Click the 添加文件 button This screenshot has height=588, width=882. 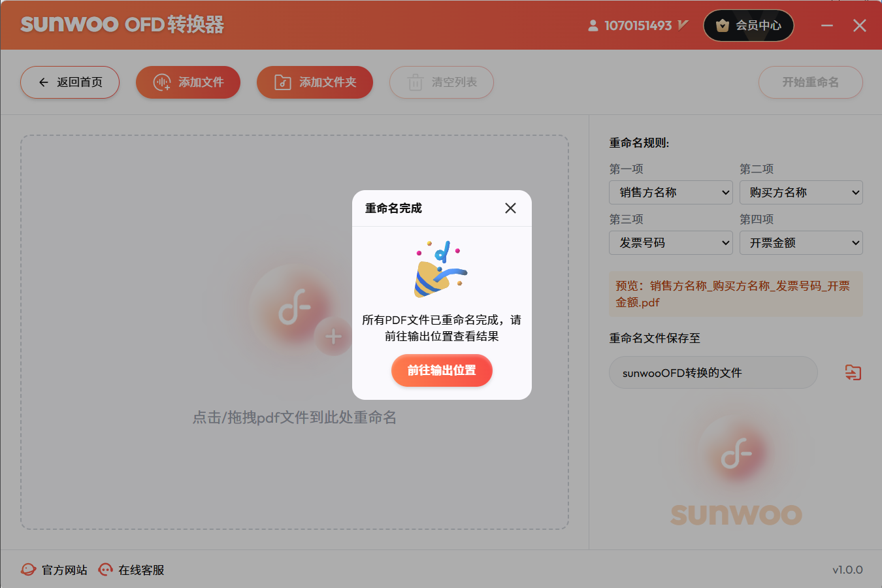tap(188, 82)
